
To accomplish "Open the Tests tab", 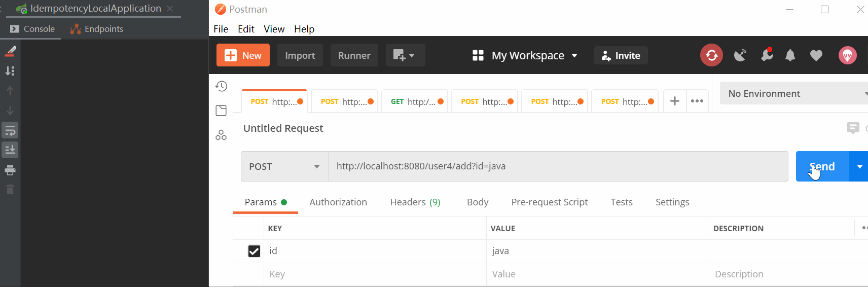I will coord(622,202).
